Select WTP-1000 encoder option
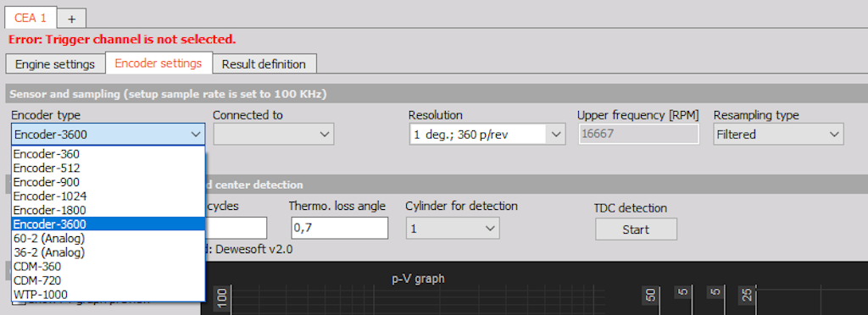The height and width of the screenshot is (315, 868). [108, 295]
